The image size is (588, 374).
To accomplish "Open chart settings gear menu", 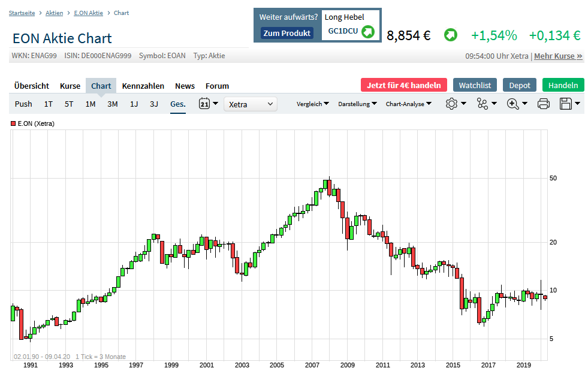I will (x=452, y=104).
